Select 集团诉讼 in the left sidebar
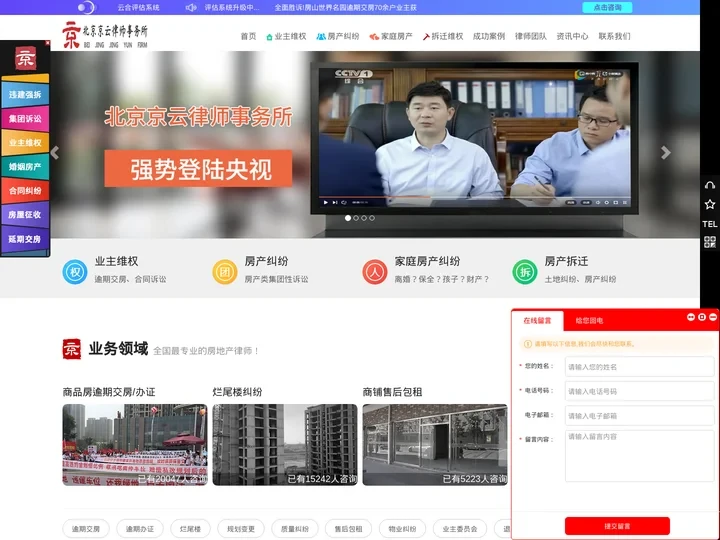 [25, 118]
